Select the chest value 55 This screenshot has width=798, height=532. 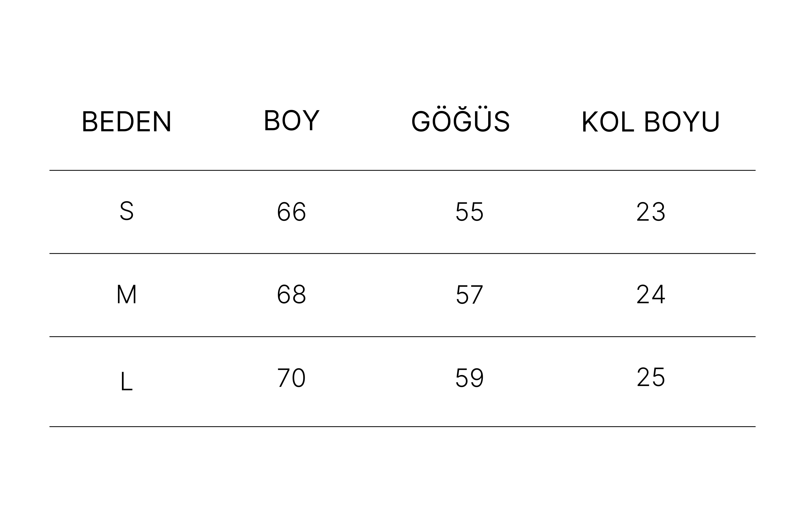coord(470,211)
